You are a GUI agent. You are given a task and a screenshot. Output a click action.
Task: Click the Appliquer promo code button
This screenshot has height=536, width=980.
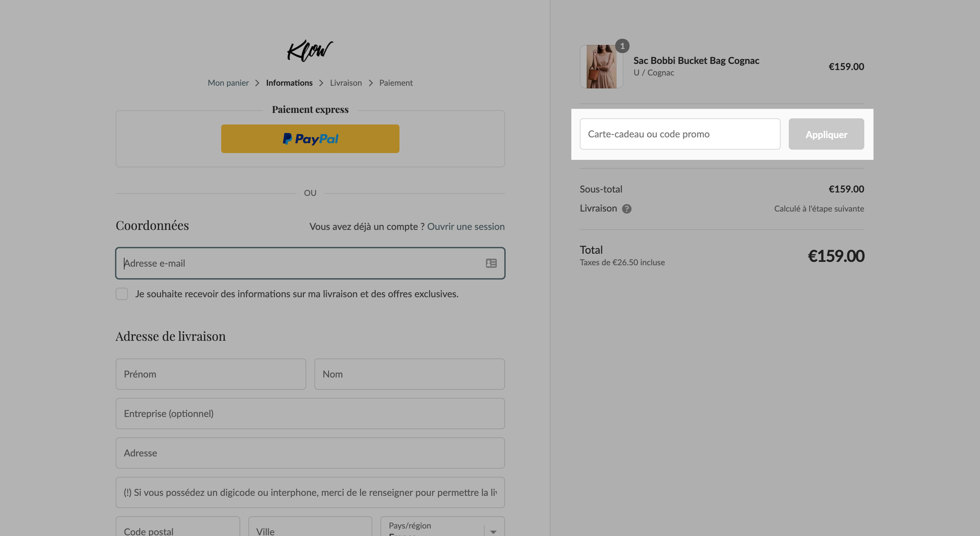click(x=826, y=134)
